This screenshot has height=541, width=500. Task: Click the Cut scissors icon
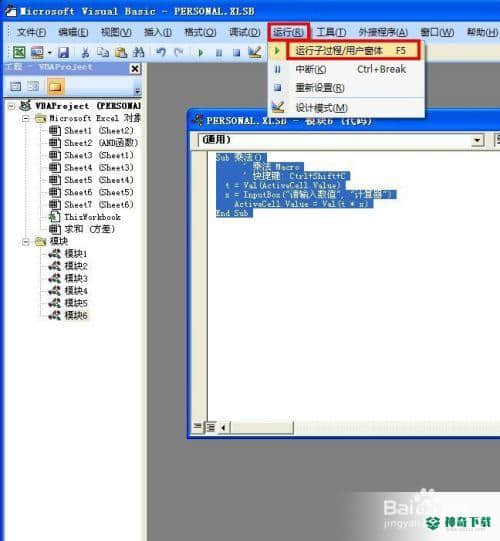pos(85,52)
